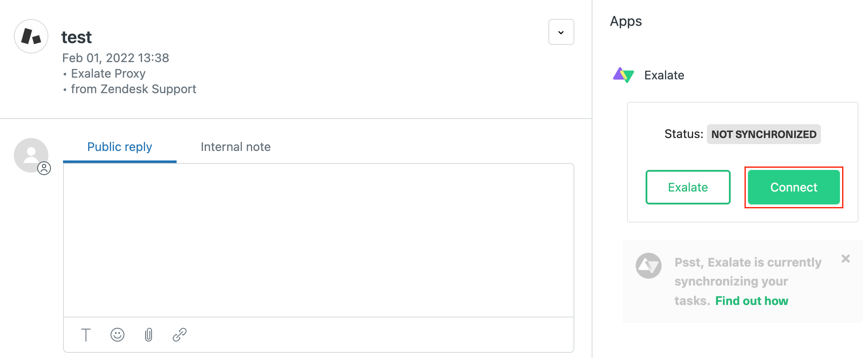The height and width of the screenshot is (358, 868).
Task: Switch to the Public reply tab
Action: point(120,147)
